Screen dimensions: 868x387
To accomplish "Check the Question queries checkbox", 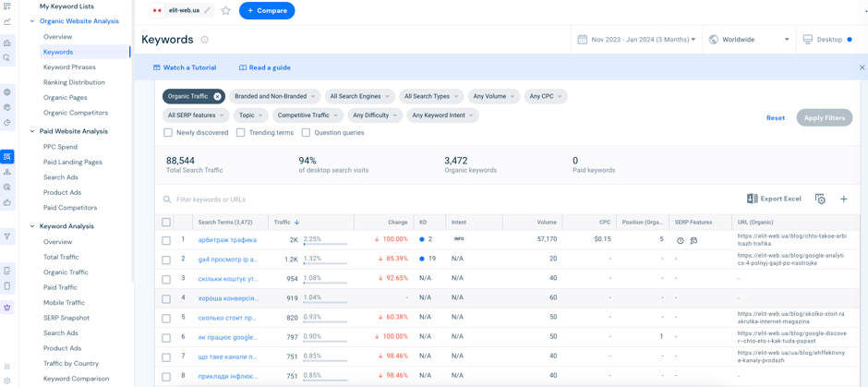I will pos(306,133).
